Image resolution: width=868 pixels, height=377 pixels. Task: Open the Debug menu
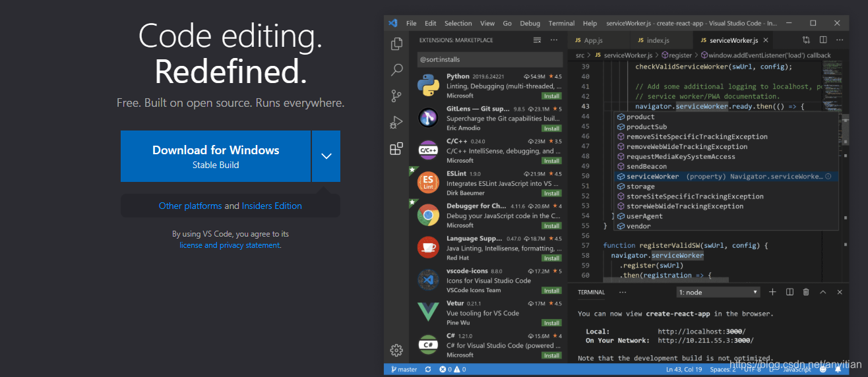click(530, 23)
